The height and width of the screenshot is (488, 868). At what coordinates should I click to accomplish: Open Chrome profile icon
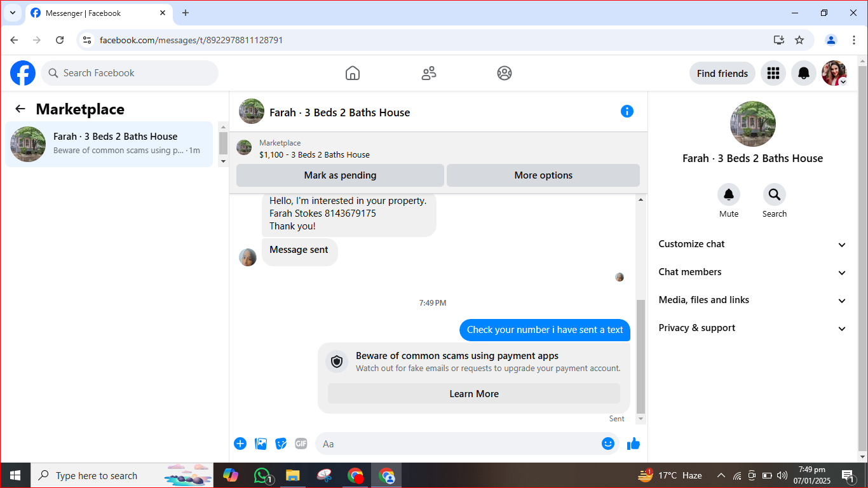coord(831,40)
